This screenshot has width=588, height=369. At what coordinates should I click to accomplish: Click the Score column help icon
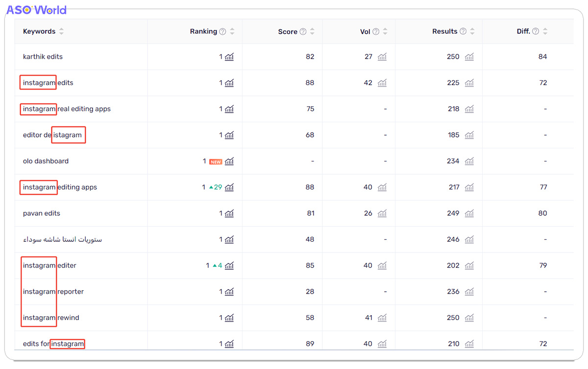303,31
